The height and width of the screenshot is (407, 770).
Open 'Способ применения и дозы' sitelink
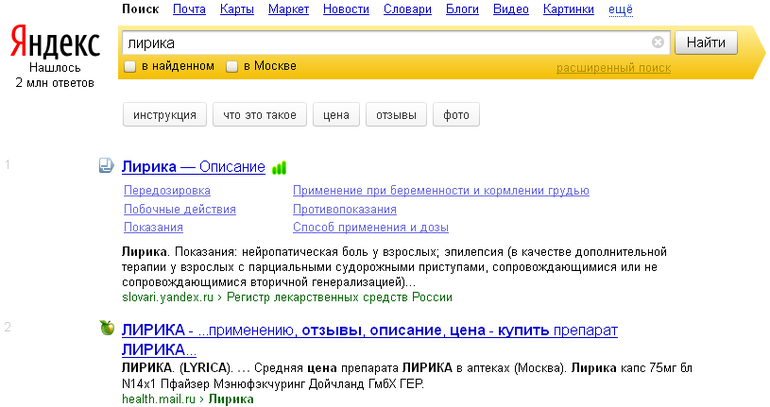(371, 227)
